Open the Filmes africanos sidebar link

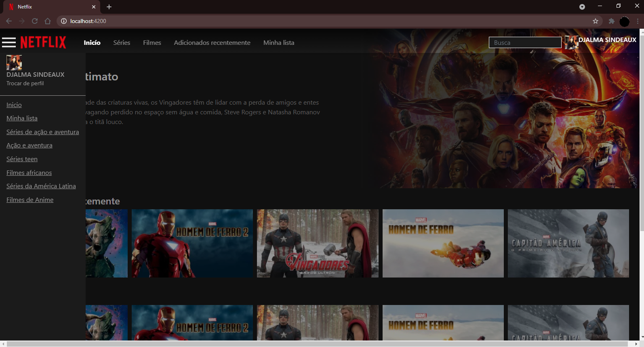(29, 173)
